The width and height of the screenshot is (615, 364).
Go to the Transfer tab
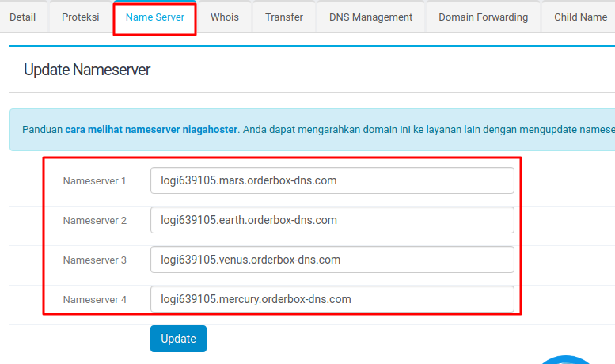284,17
